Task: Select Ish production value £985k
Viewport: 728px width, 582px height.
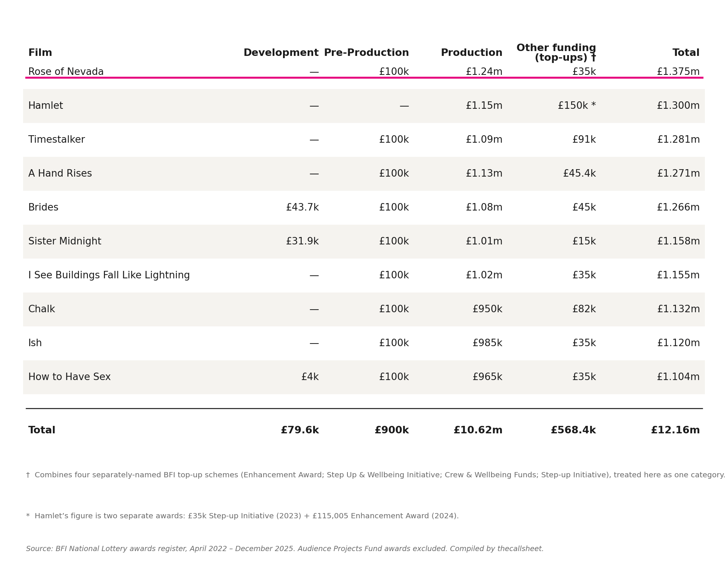Action: tap(487, 343)
